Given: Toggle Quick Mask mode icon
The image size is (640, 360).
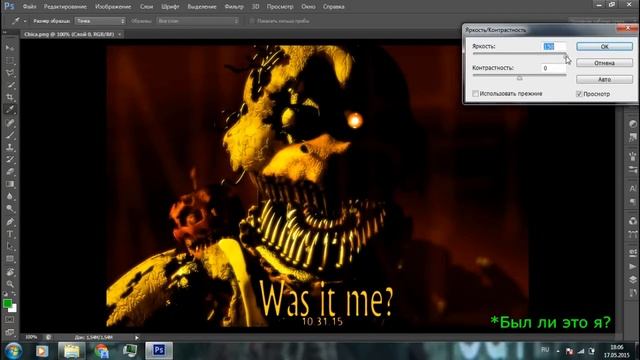Looking at the screenshot, I should click(10, 320).
